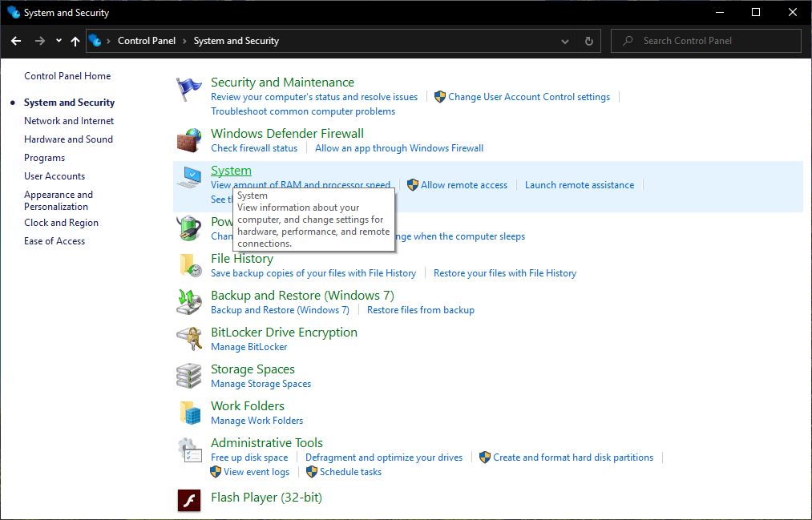Click Check firewall status link
Image resolution: width=812 pixels, height=520 pixels.
click(x=254, y=148)
